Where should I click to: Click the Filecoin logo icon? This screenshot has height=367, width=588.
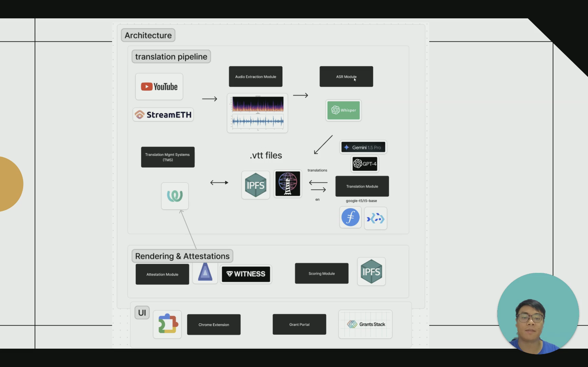pos(350,217)
